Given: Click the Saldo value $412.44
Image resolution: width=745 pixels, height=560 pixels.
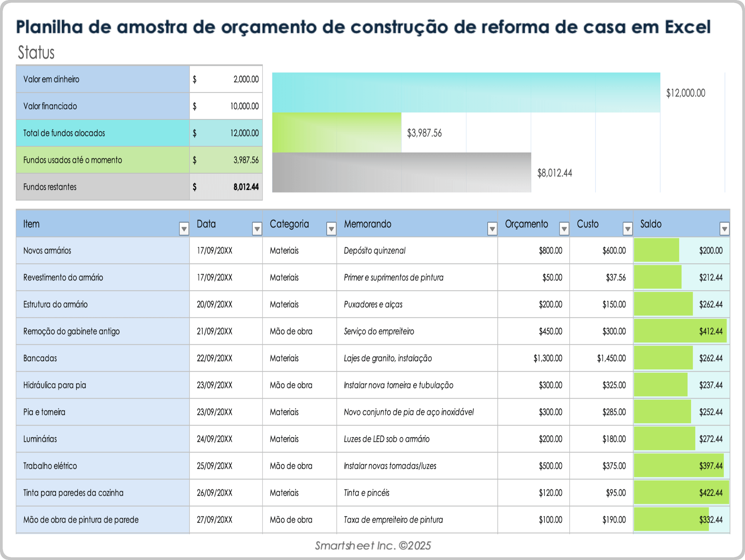Looking at the screenshot, I should pyautogui.click(x=711, y=332).
